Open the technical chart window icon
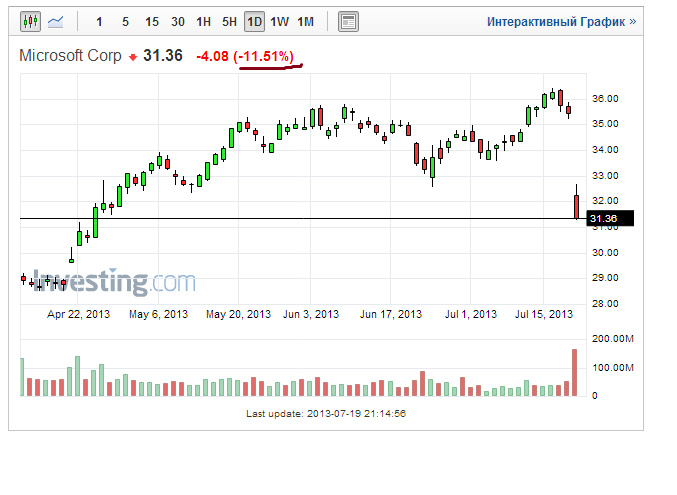 348,22
